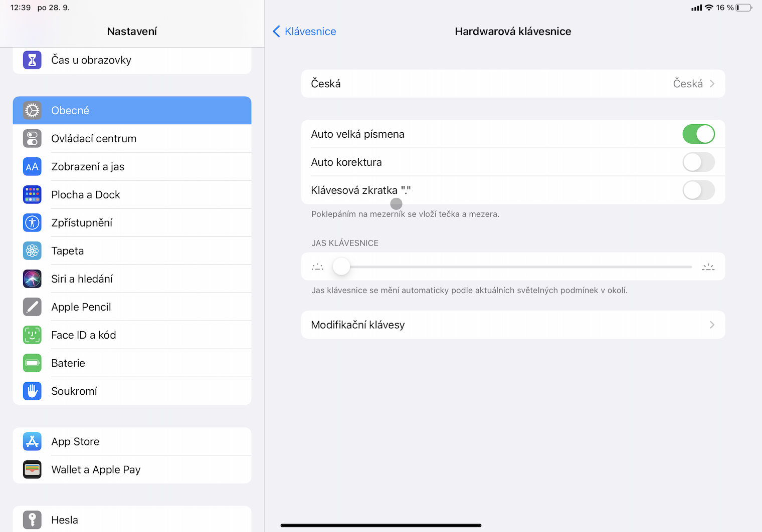Go back to Klávesnice using chevron

coord(276,32)
